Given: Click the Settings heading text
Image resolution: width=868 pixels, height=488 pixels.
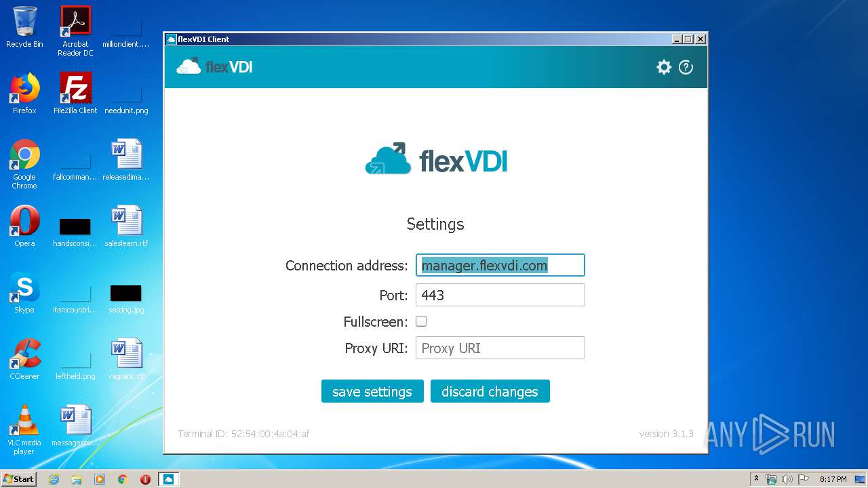Looking at the screenshot, I should coord(435,224).
